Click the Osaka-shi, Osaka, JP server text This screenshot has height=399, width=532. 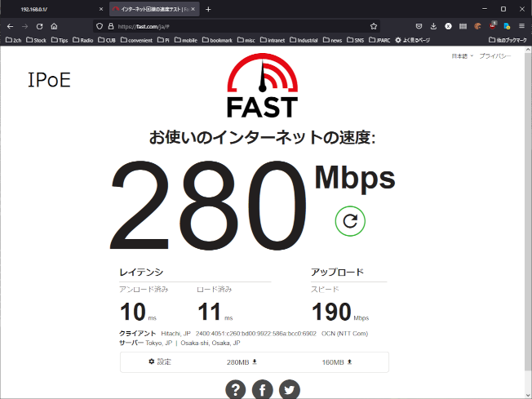(211, 343)
